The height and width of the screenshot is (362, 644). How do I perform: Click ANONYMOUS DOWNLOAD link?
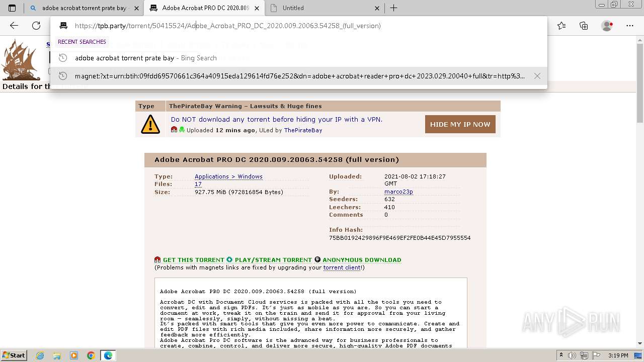362,260
